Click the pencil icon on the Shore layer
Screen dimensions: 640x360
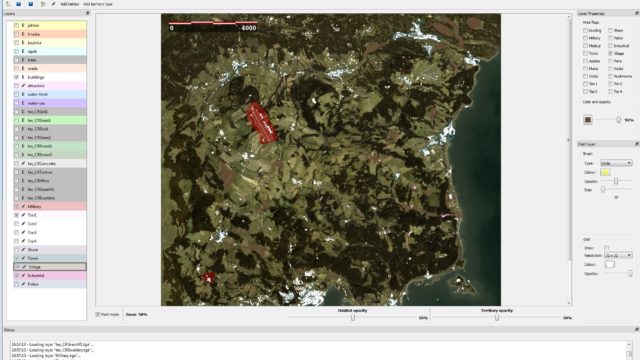click(23, 249)
